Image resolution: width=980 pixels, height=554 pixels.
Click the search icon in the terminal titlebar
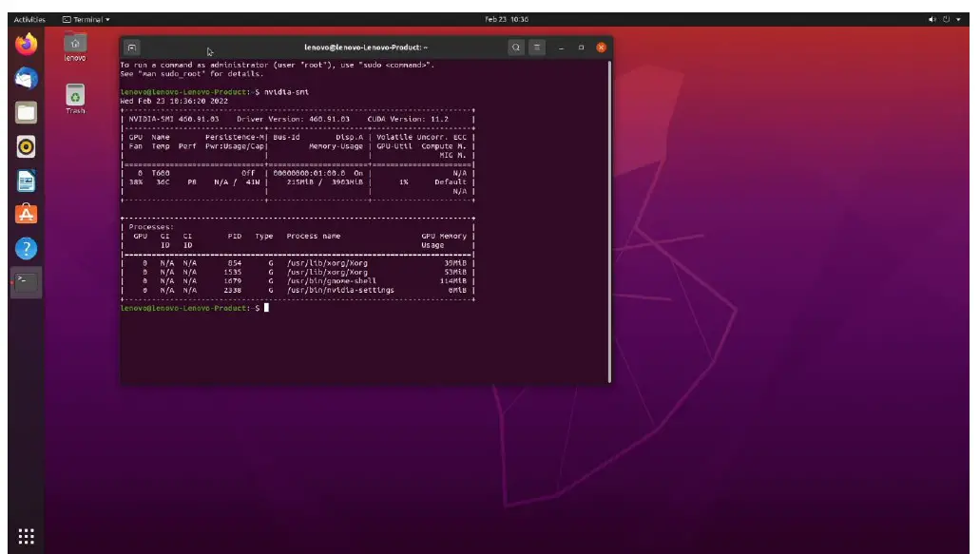coord(515,46)
